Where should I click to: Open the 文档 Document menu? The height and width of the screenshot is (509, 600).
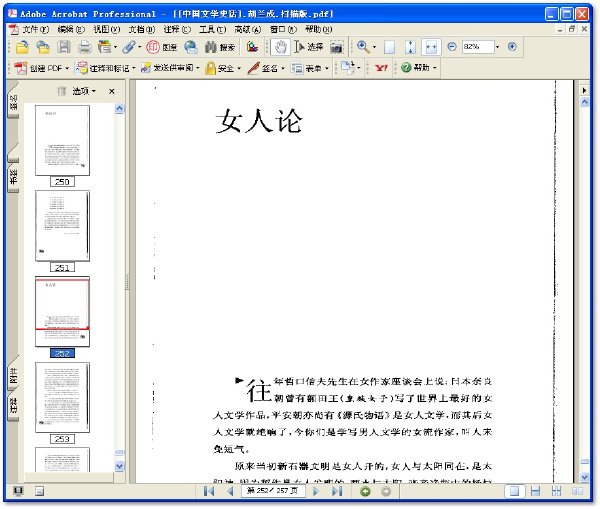(142, 29)
